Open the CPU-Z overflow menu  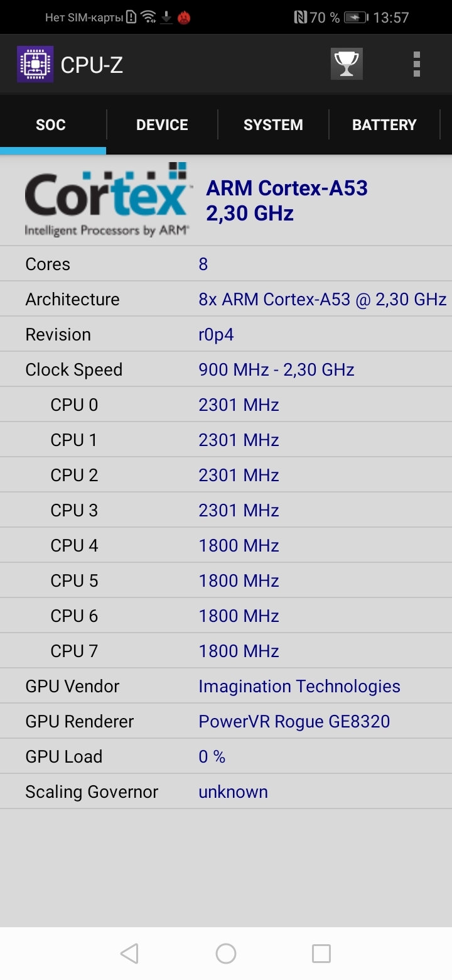(x=416, y=63)
